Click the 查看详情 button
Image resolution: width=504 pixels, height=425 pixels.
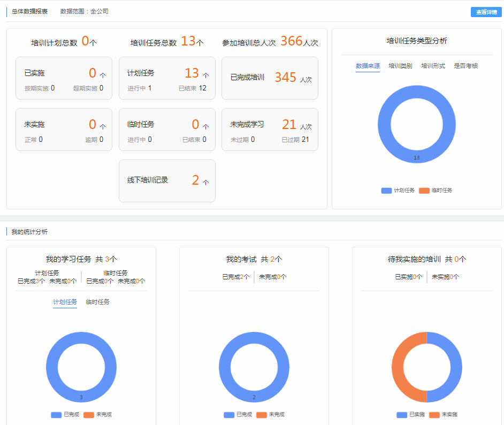[486, 12]
